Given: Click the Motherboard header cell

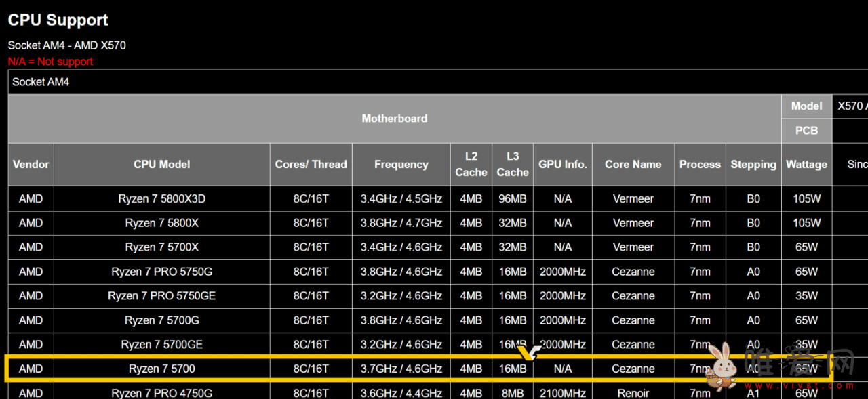Looking at the screenshot, I should click(x=395, y=119).
